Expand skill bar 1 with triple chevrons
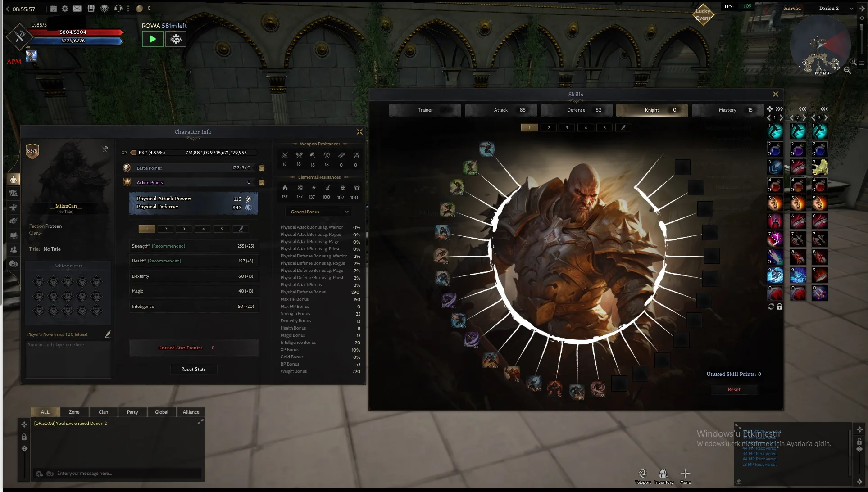The height and width of the screenshot is (492, 868). coord(779,109)
